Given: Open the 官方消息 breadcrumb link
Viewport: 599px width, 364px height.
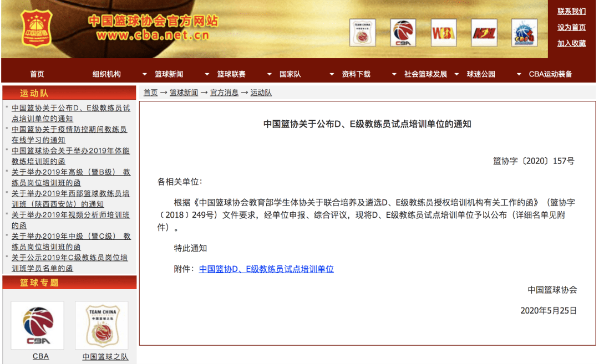Looking at the screenshot, I should click(224, 93).
